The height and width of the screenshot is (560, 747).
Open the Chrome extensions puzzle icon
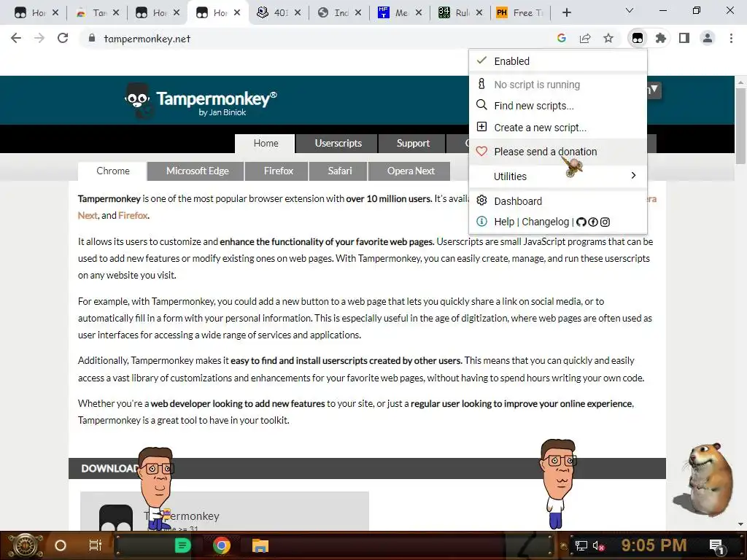tap(660, 38)
